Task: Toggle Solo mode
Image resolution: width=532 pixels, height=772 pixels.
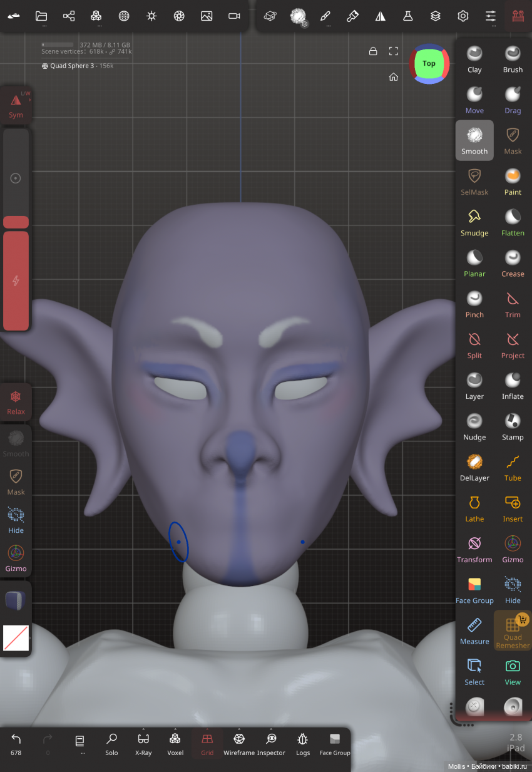Action: click(111, 744)
